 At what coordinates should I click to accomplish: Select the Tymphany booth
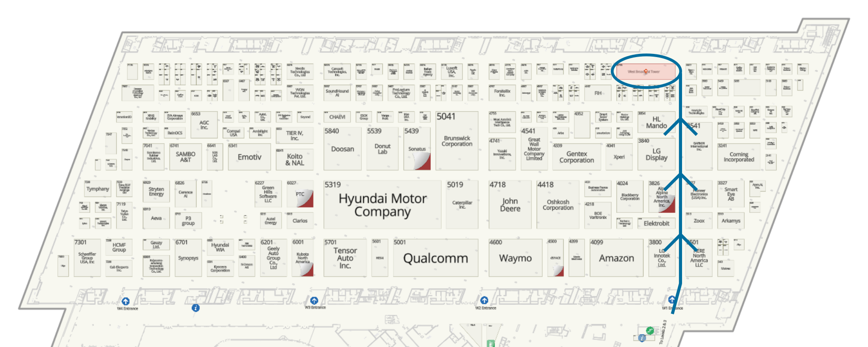(98, 188)
